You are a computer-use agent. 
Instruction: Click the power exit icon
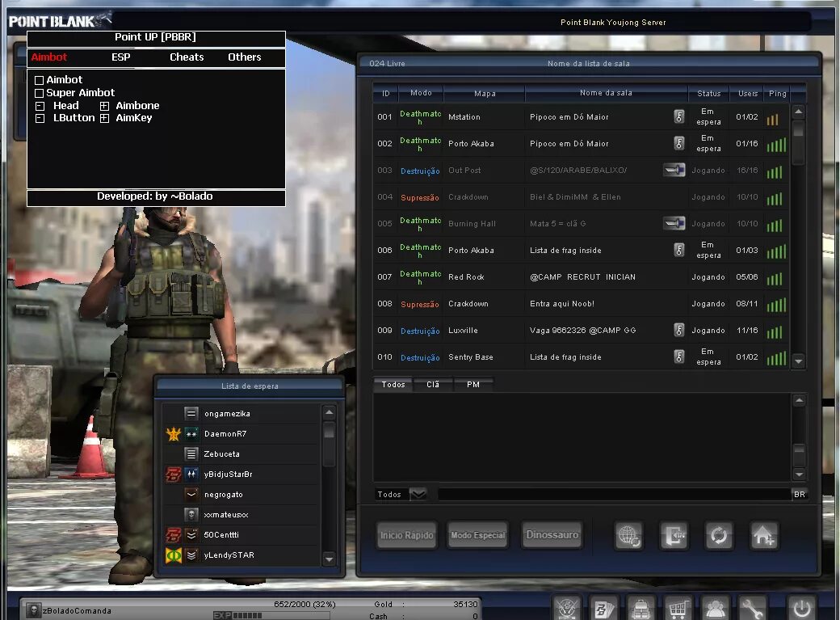801,608
